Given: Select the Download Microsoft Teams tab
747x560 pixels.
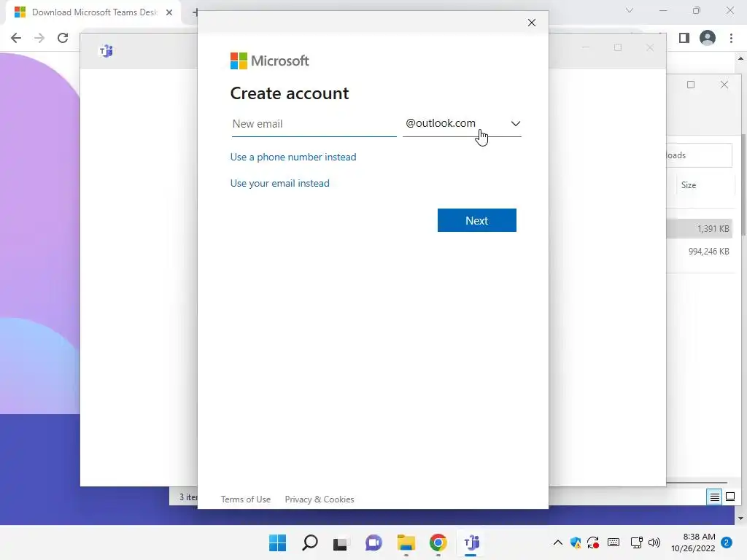Looking at the screenshot, I should click(x=93, y=12).
